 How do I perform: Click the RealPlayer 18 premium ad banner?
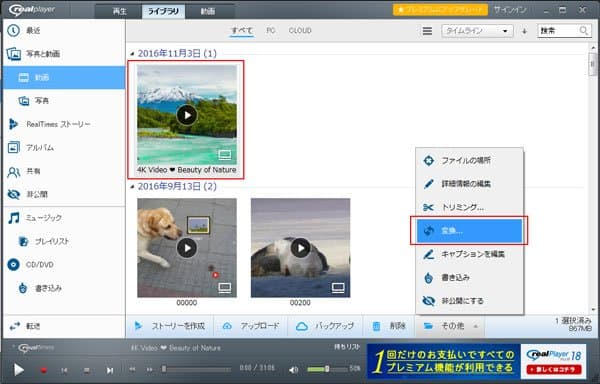tap(476, 361)
